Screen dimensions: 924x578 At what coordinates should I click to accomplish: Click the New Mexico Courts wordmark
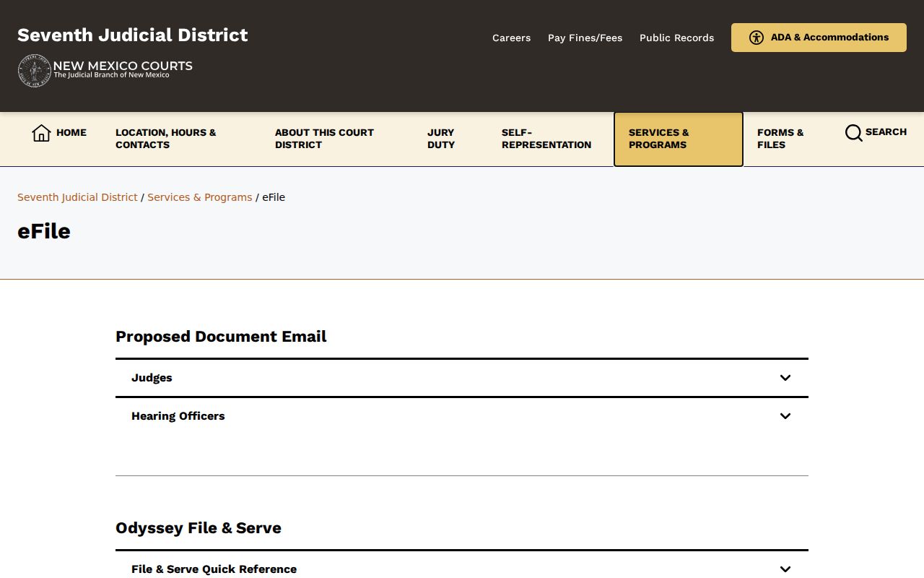pos(123,69)
